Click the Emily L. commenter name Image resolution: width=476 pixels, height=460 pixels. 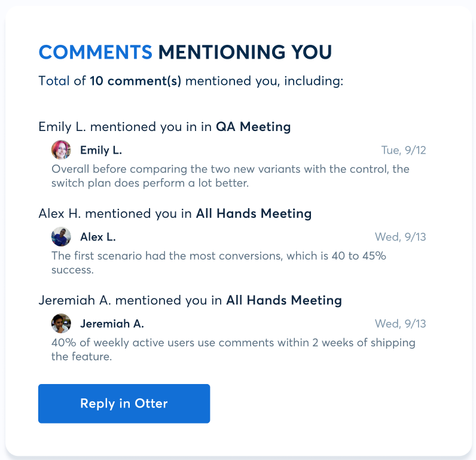click(101, 150)
